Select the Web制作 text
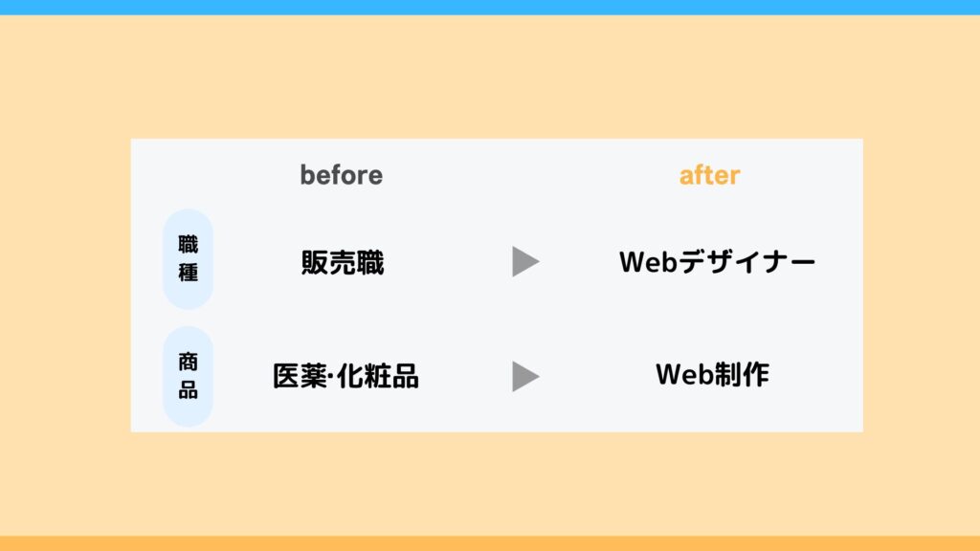980x551 pixels. [712, 374]
